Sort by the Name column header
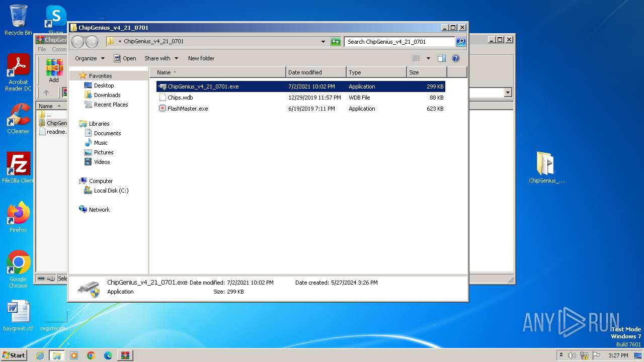This screenshot has width=644, height=362. pyautogui.click(x=218, y=72)
